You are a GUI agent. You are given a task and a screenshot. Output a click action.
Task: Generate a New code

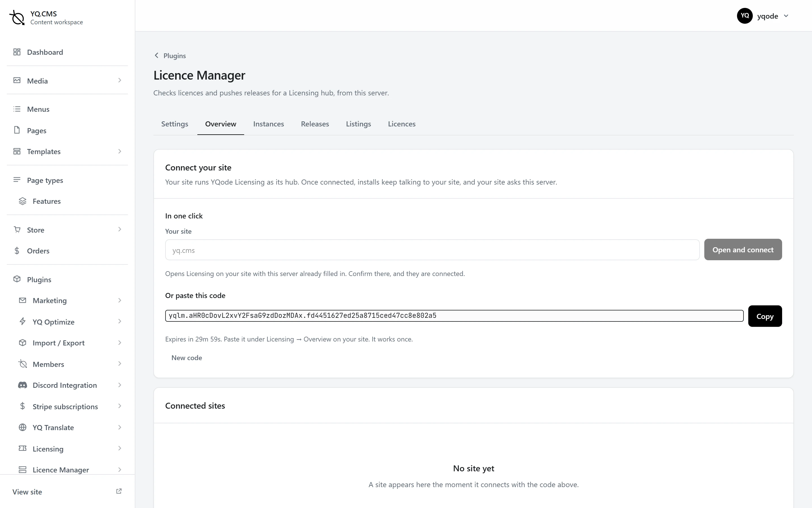coord(187,358)
